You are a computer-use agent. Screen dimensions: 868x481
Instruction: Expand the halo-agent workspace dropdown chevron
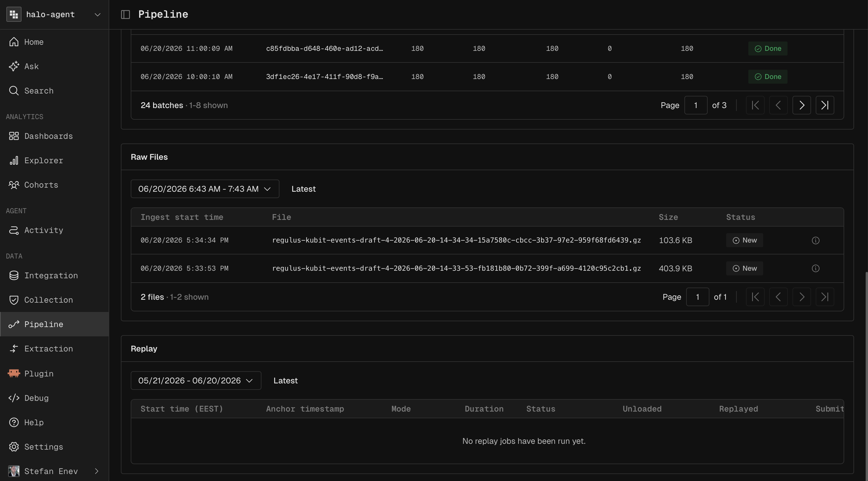(x=98, y=15)
